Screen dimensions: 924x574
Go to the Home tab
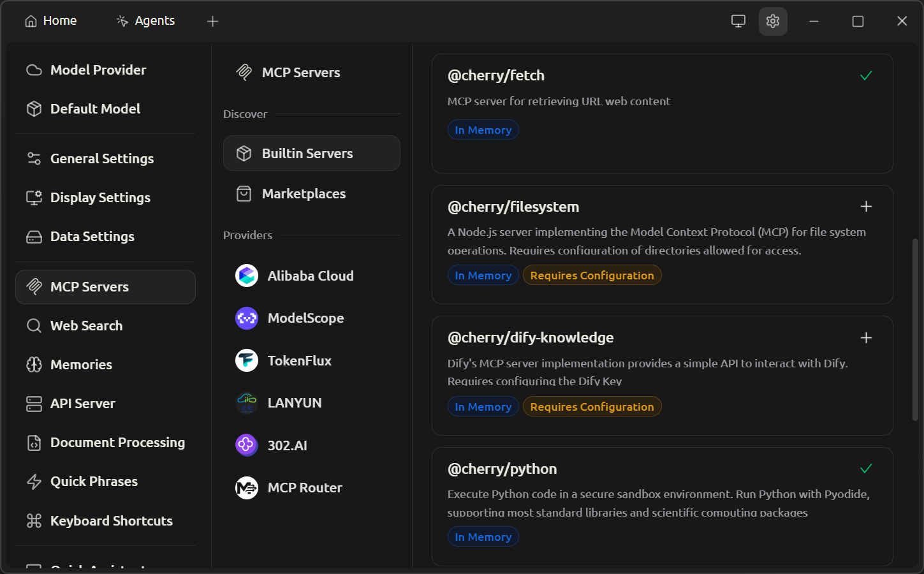pyautogui.click(x=51, y=21)
